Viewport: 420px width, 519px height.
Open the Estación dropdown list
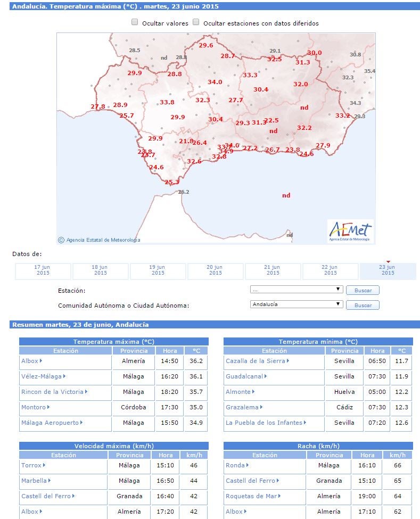pos(296,290)
